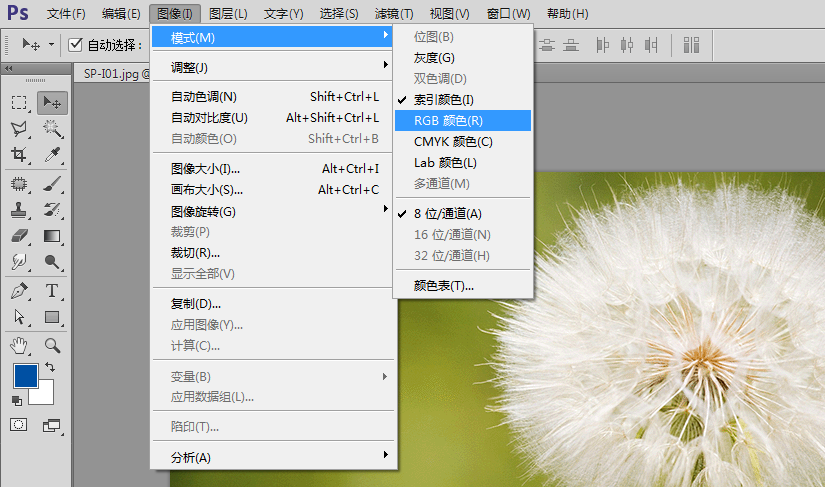This screenshot has width=825, height=487.
Task: Select the Magic Wand tool
Action: pos(52,129)
